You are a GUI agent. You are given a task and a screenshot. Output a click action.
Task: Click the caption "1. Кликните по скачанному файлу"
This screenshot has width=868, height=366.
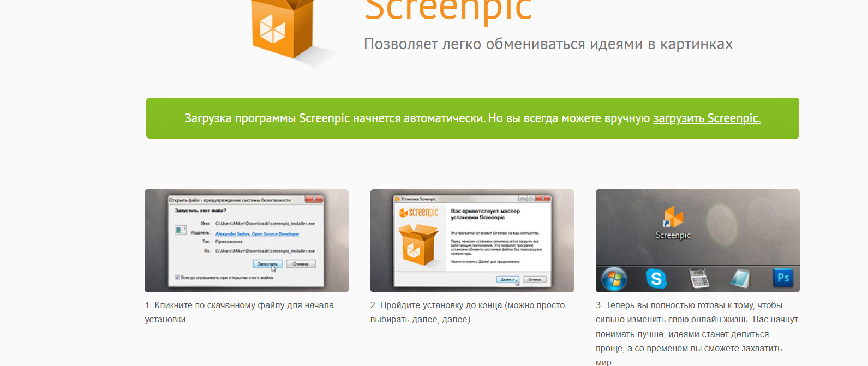point(214,305)
